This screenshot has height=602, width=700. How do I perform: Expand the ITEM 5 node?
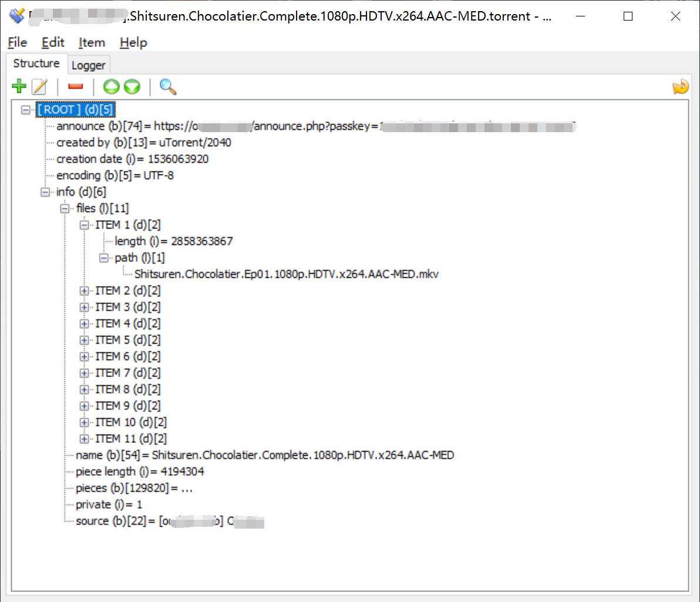coord(84,340)
